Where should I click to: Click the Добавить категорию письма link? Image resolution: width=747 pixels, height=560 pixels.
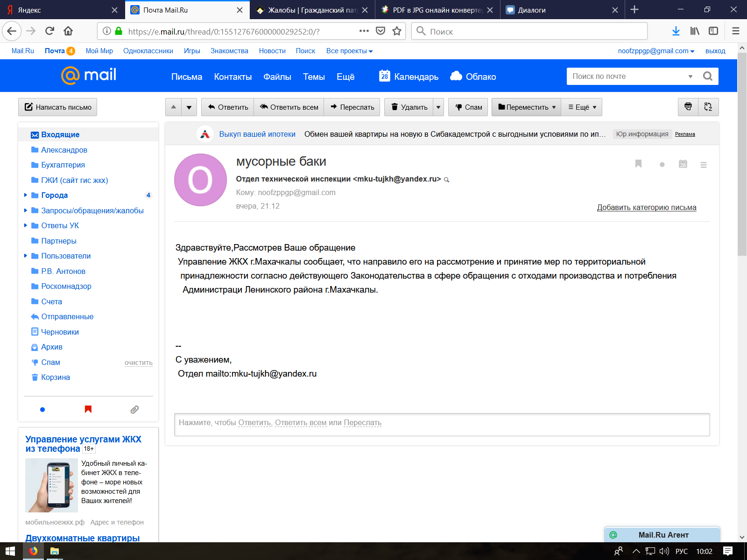pos(646,207)
